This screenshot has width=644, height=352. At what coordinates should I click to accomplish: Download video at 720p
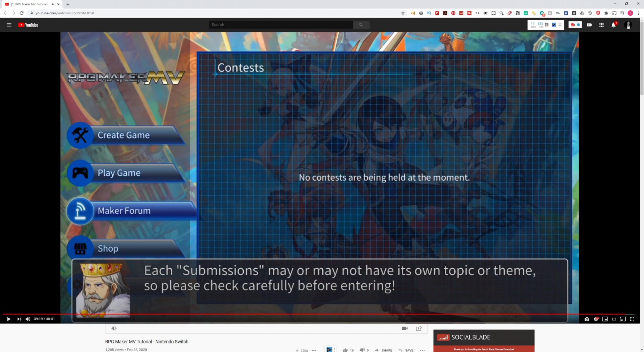pyautogui.click(x=302, y=350)
